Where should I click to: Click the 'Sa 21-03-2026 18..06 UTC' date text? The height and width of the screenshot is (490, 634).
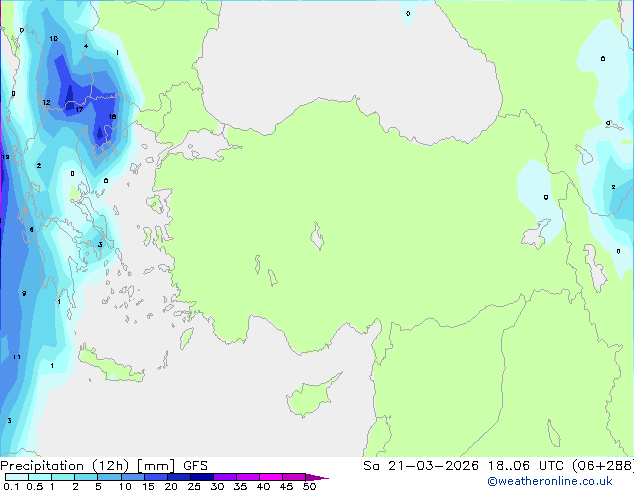(x=463, y=466)
